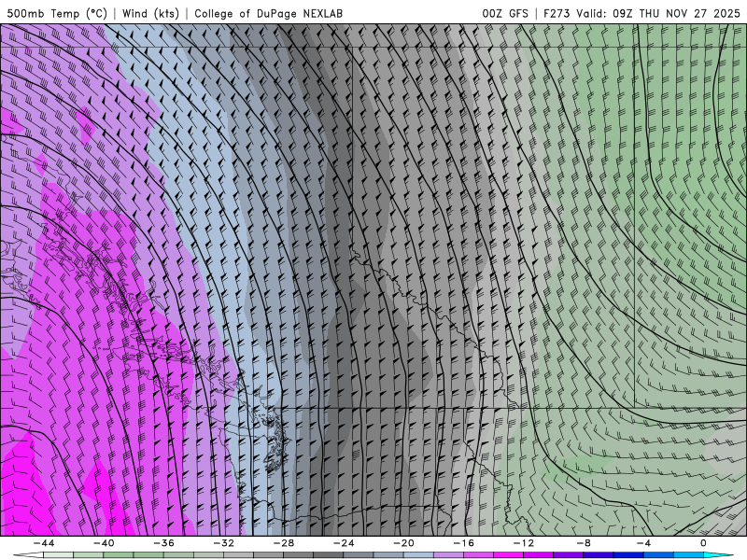Click the "Valid: 09Z THU NOV 27 2025" timestamp

[658, 13]
